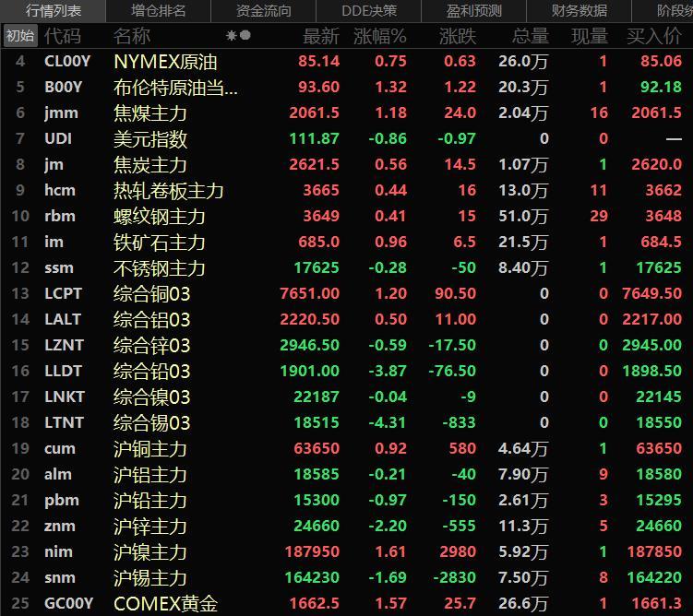
Task: Open 财务数据 tab
Action: (x=579, y=11)
